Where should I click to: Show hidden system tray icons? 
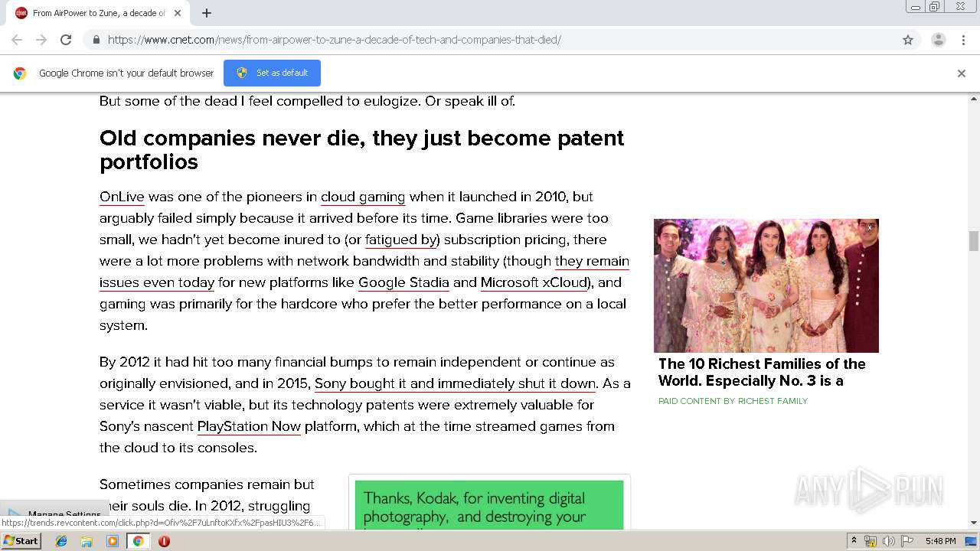pyautogui.click(x=854, y=541)
